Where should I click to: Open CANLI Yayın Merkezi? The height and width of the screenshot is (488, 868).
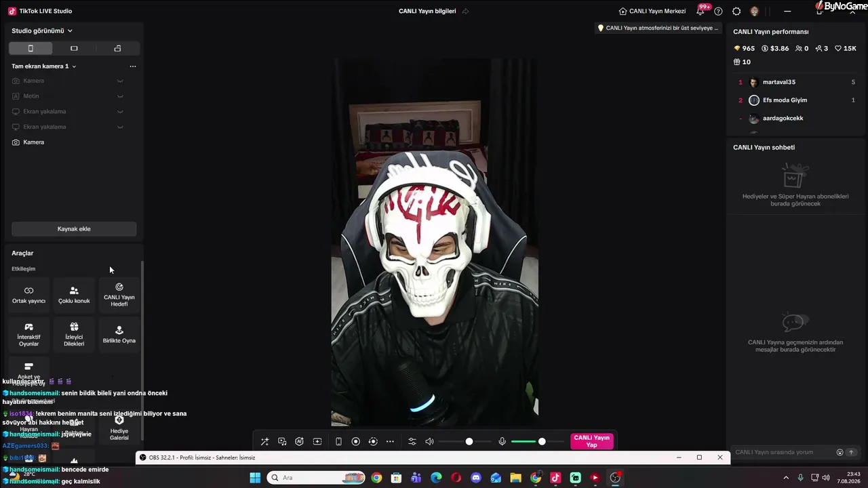652,11
